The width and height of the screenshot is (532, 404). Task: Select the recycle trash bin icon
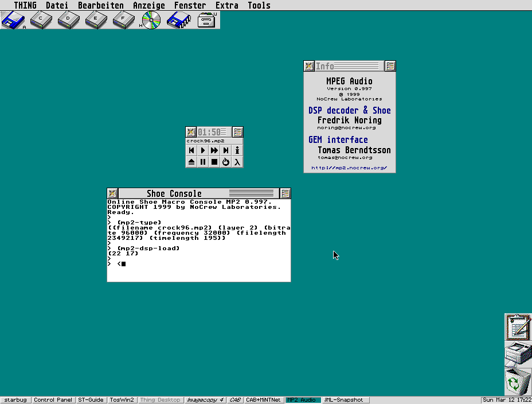tap(518, 381)
